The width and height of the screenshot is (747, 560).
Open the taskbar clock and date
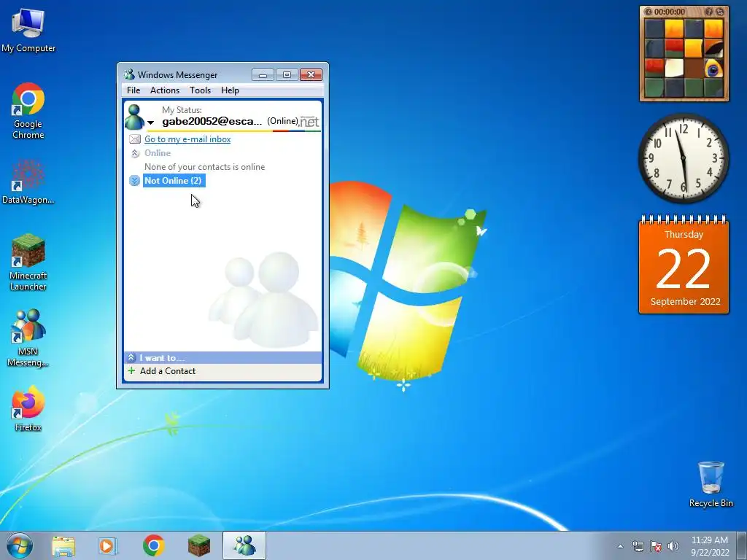click(x=710, y=546)
